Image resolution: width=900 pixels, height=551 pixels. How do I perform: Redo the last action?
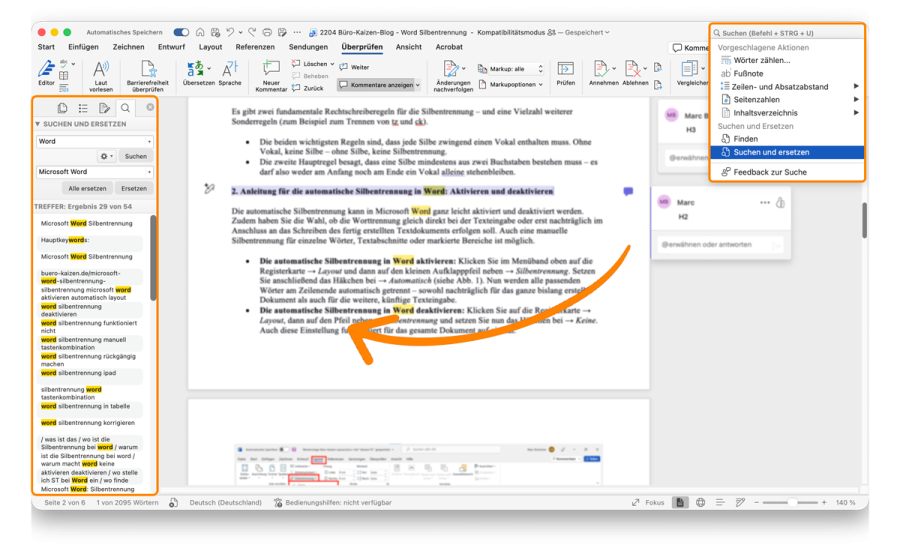252,32
